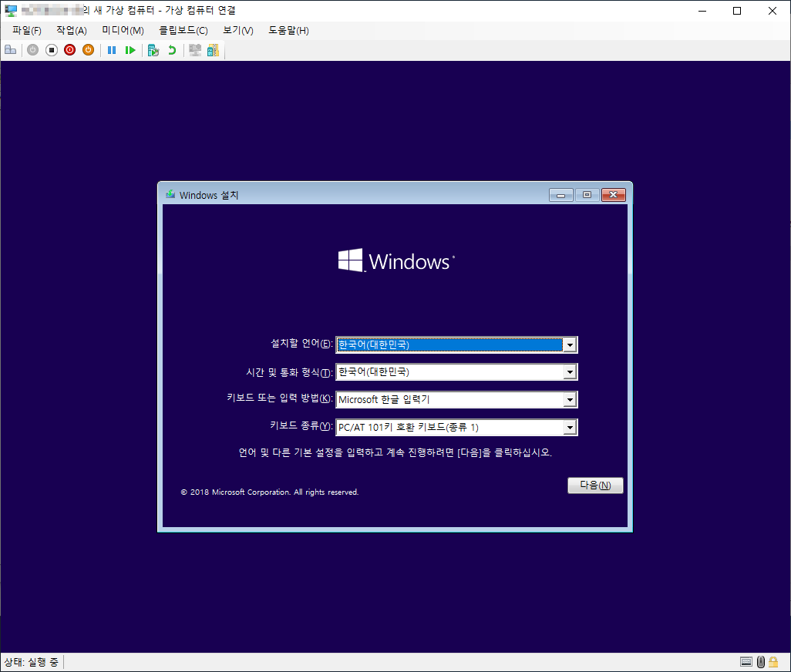Pause the running virtual machine
The width and height of the screenshot is (791, 672).
(x=112, y=49)
